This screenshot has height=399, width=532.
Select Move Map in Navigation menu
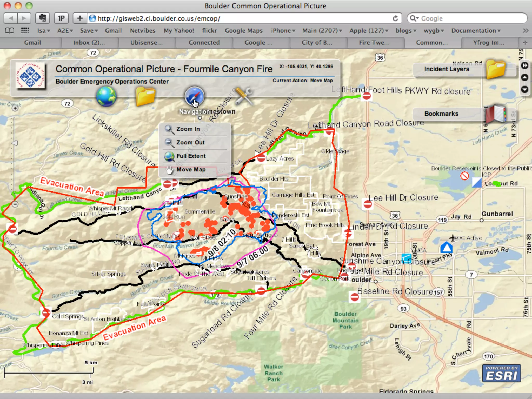click(191, 169)
